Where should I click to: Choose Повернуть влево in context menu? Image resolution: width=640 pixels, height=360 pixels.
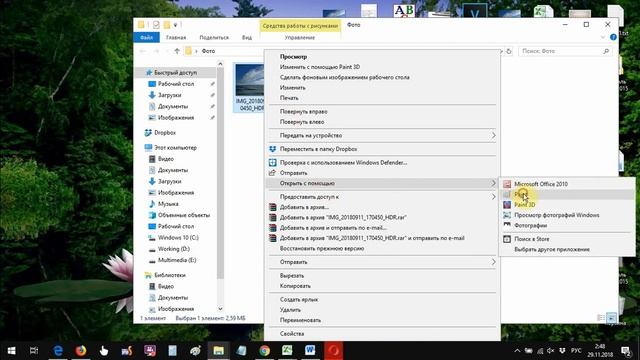(302, 122)
